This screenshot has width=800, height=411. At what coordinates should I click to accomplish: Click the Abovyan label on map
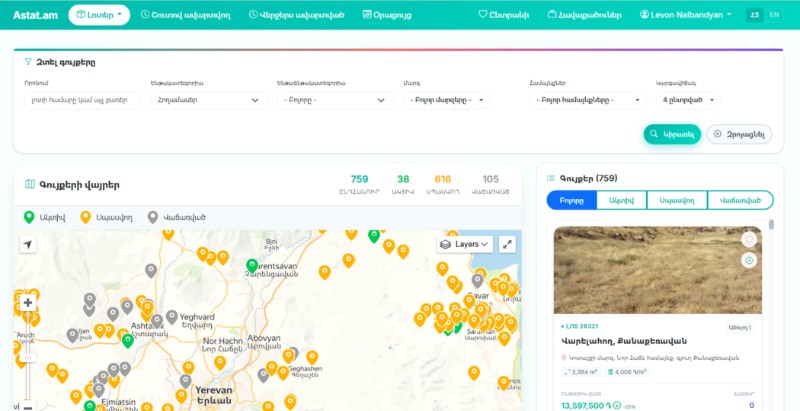pos(264,341)
